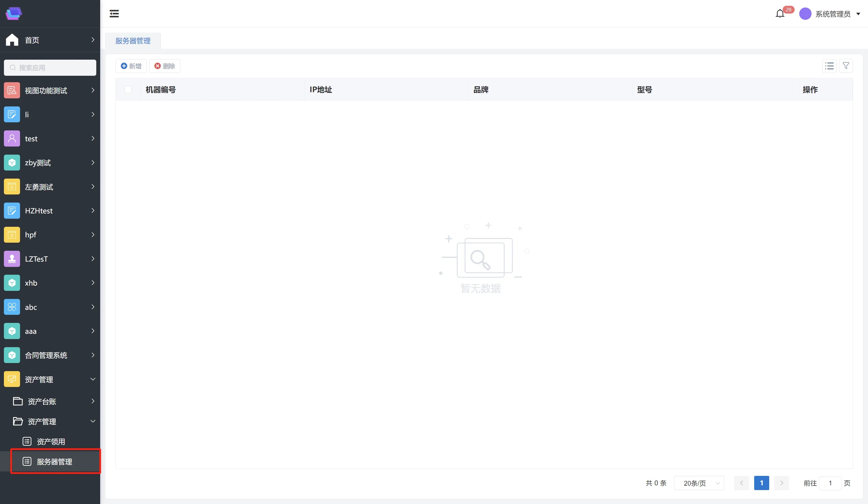Click the LZTesT stamp icon
Screen dimensions: 868x504
(12, 259)
